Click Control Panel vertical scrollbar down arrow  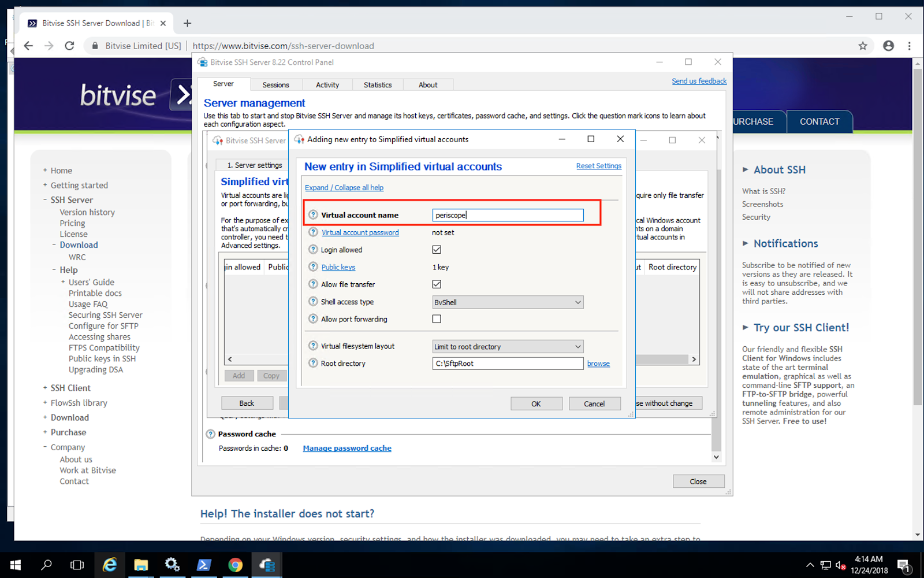716,457
